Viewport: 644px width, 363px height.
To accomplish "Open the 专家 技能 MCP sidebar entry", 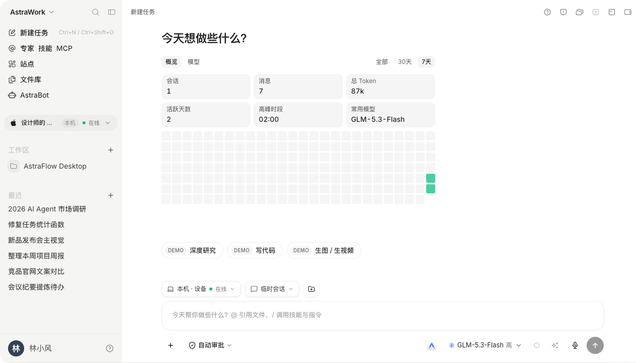I will coord(61,48).
